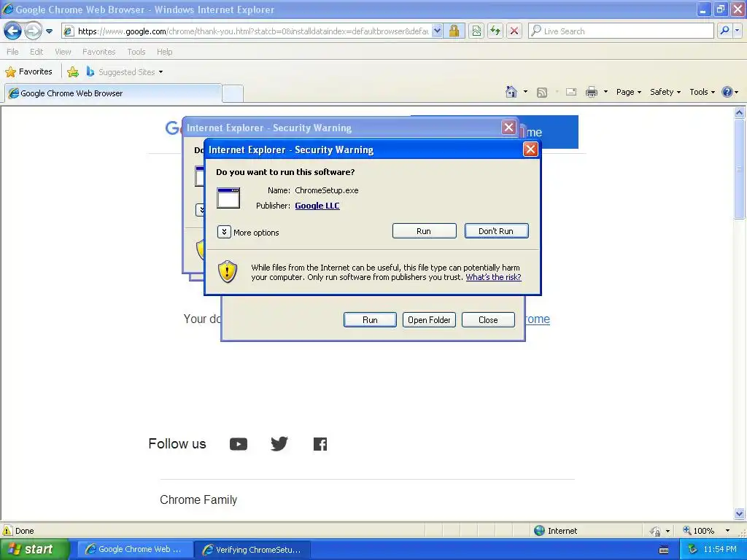Click the Add to Favorites Bar icon

tap(73, 72)
